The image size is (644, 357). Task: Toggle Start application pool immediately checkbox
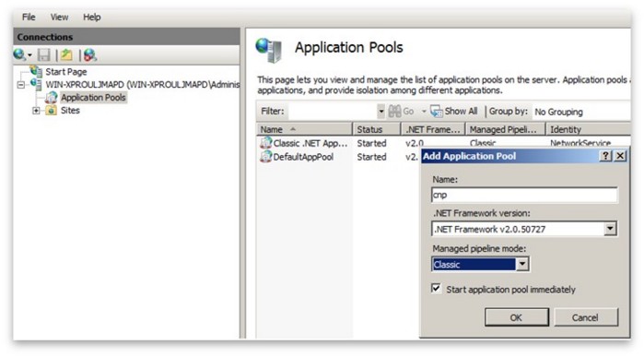pyautogui.click(x=436, y=289)
